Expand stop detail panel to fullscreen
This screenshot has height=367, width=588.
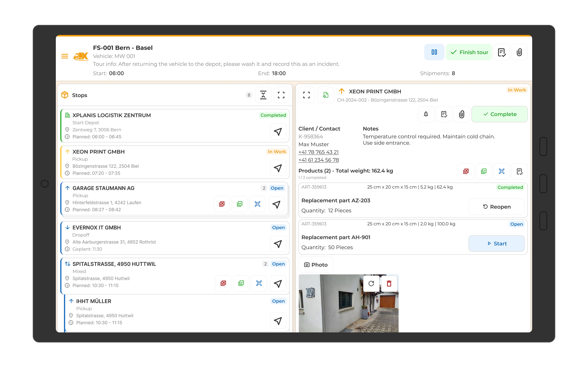306,95
